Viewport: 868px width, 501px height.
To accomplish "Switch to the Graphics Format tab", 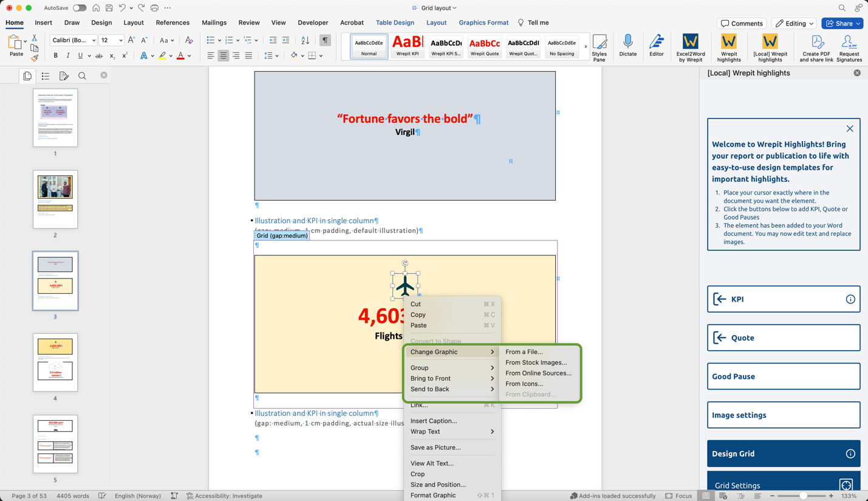I will (484, 22).
